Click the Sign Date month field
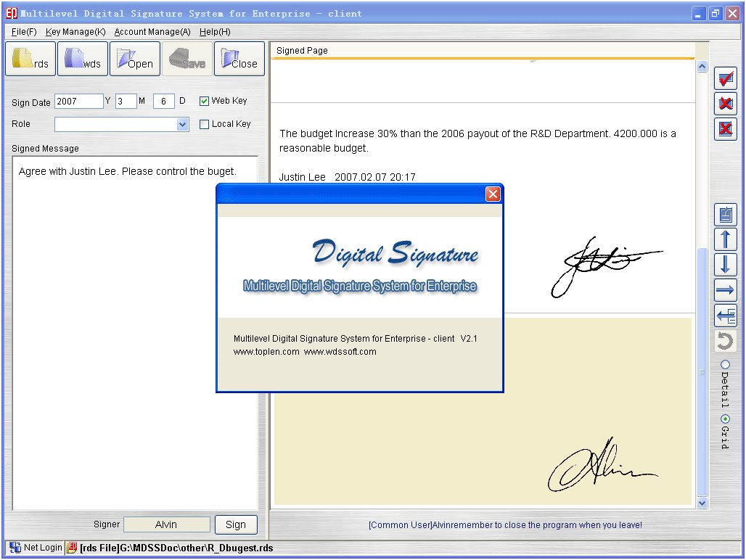The image size is (746, 560). (x=126, y=102)
